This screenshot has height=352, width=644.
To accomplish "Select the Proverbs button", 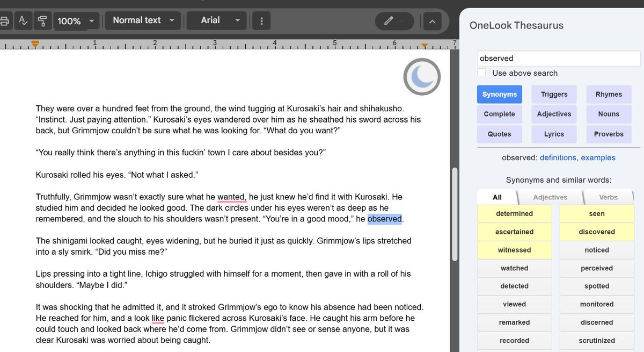I will [x=609, y=134].
